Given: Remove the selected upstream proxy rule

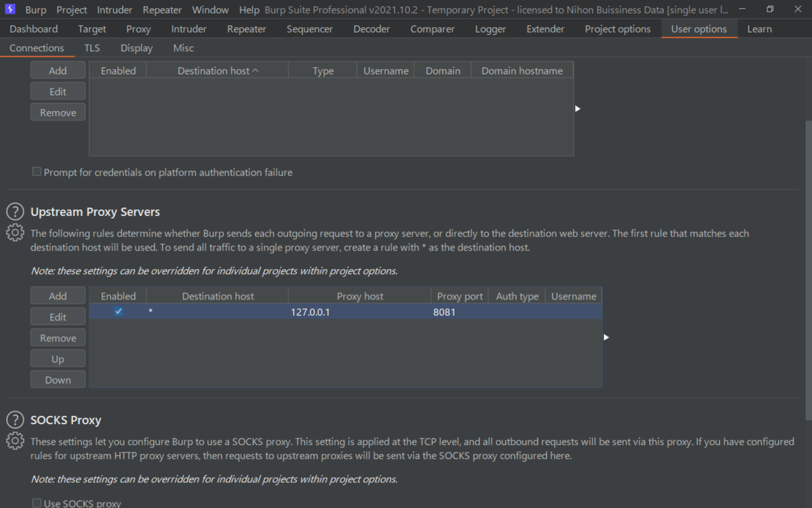Looking at the screenshot, I should (x=58, y=338).
